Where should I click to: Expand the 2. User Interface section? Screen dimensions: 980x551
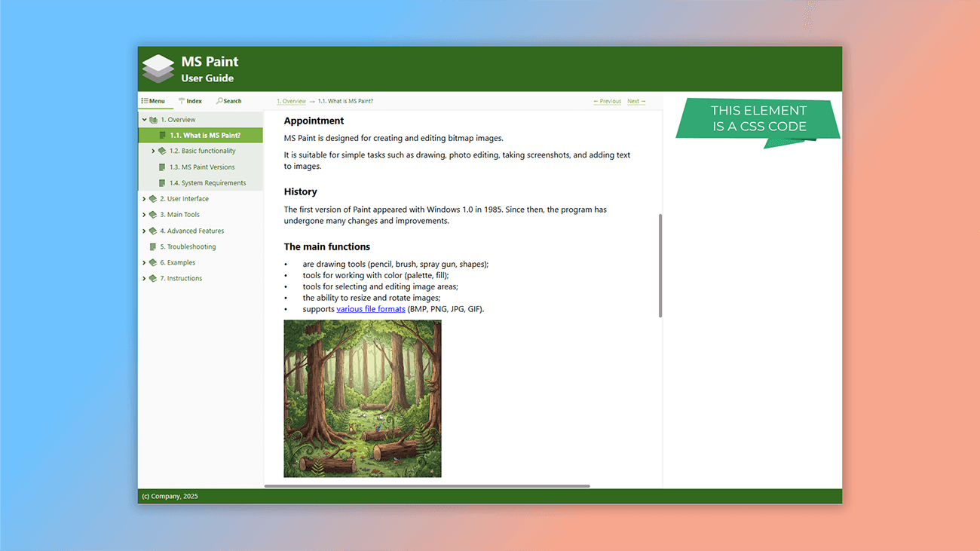point(143,198)
